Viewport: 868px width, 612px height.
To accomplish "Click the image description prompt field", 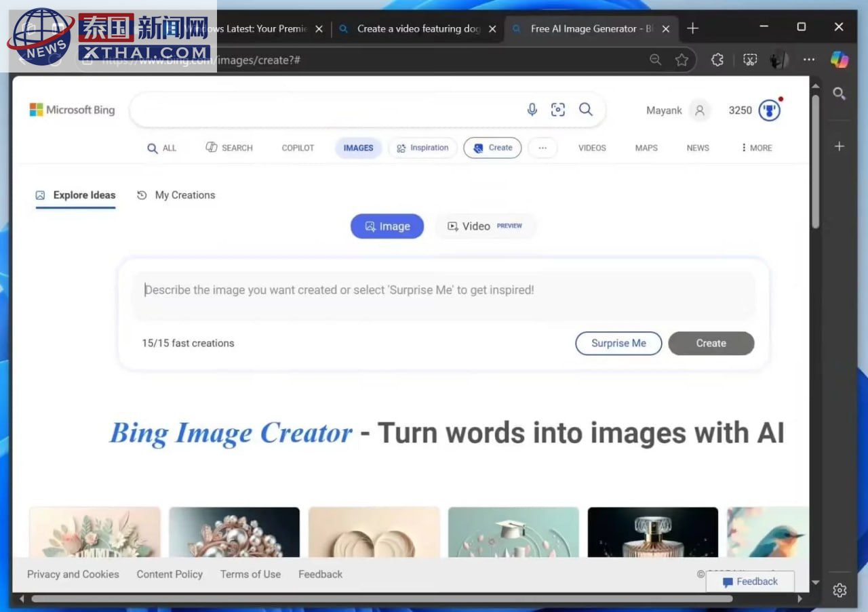I will [x=443, y=295].
